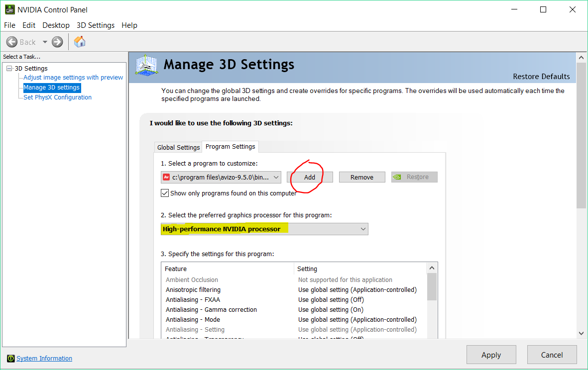
Task: Close the NVIDIA Control Panel window
Action: [x=572, y=9]
